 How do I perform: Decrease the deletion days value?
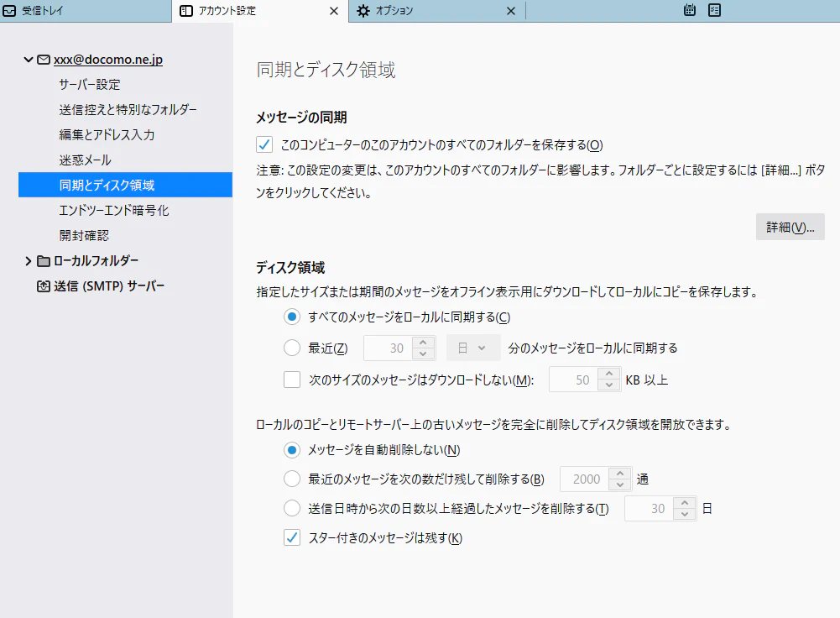(685, 514)
